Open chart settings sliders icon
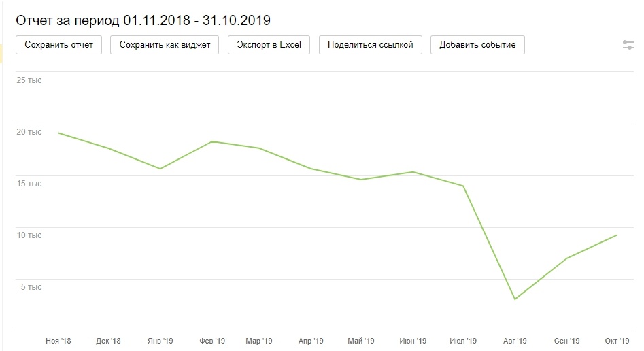The width and height of the screenshot is (644, 351). (628, 46)
